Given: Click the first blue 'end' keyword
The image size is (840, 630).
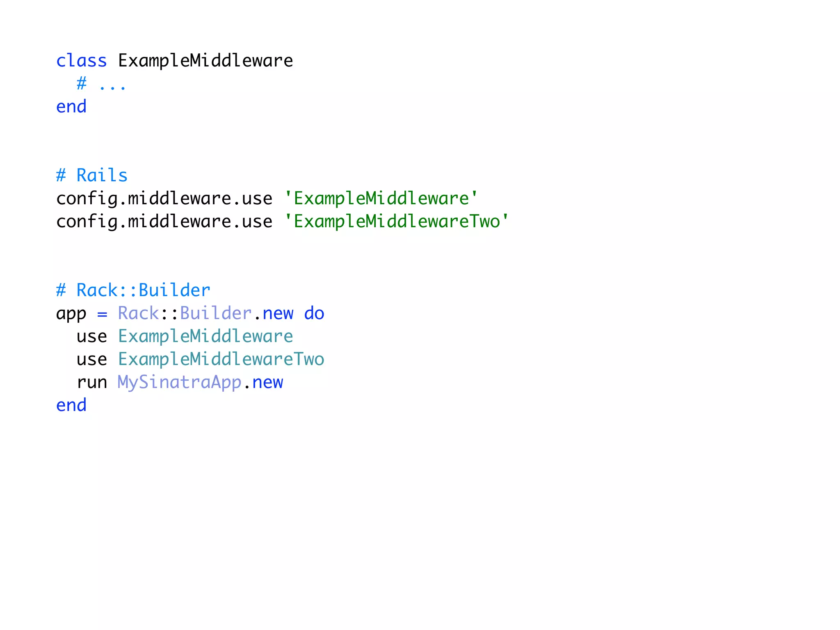Looking at the screenshot, I should 71,107.
